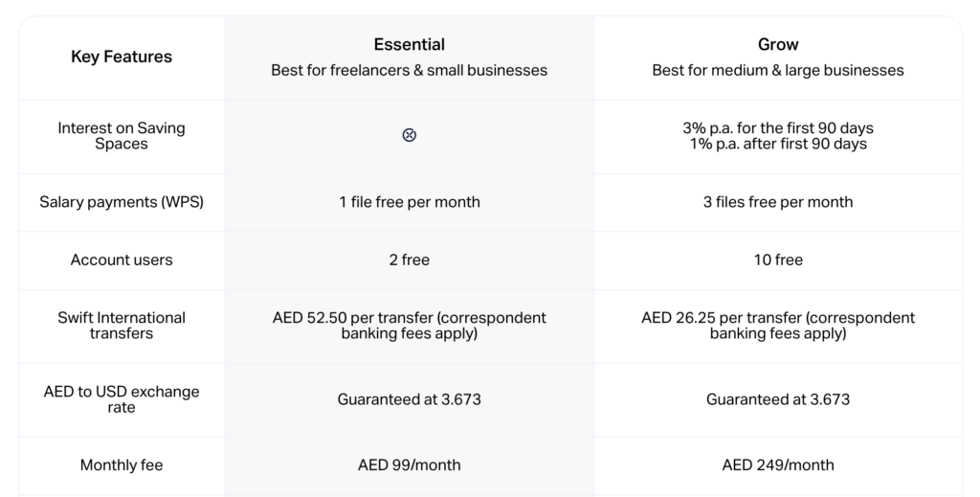Click Essential's 'Guaranteed at 3.673' exchange rate

[410, 399]
